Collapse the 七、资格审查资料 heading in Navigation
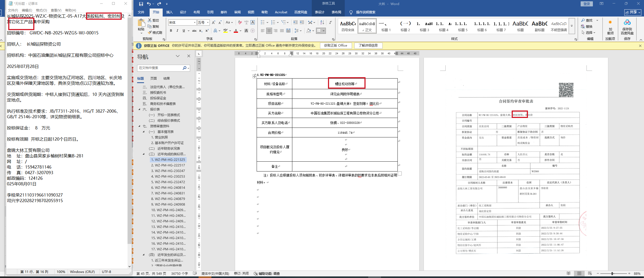644x278 pixels. (x=139, y=126)
